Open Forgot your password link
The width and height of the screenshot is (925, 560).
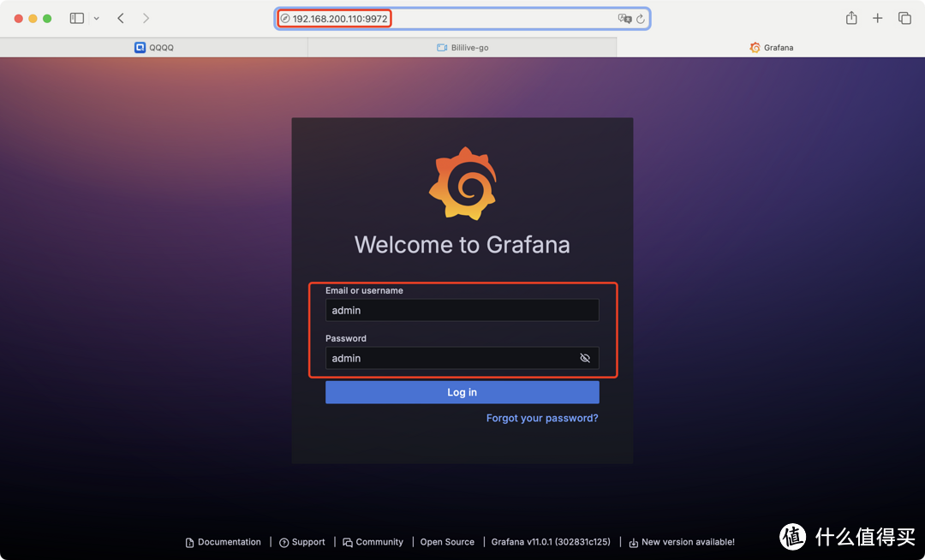(541, 418)
